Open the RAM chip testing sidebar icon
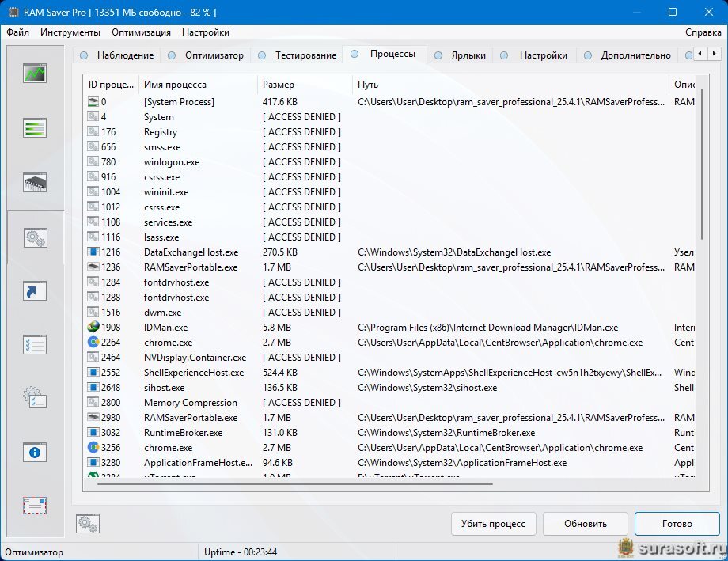Viewport: 728px width, 561px height. [x=35, y=183]
